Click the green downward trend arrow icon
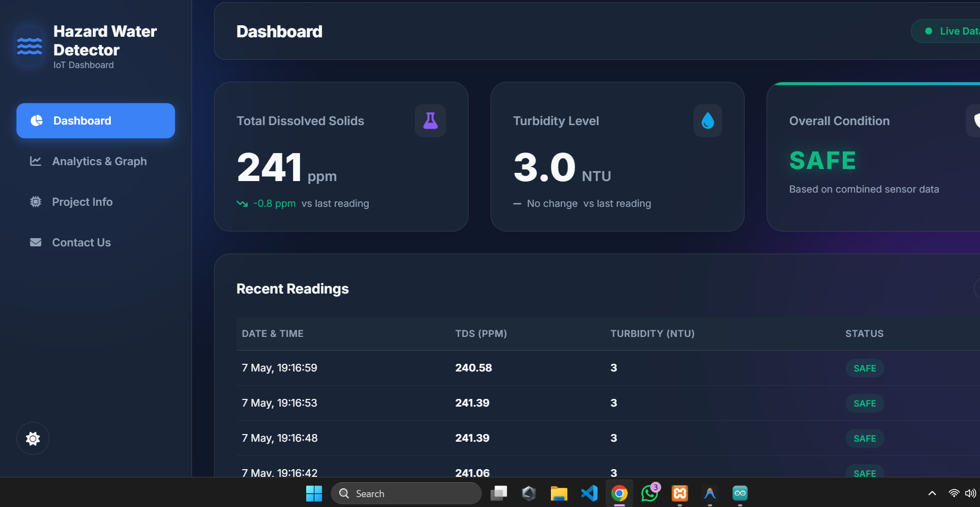This screenshot has width=980, height=507. point(242,204)
